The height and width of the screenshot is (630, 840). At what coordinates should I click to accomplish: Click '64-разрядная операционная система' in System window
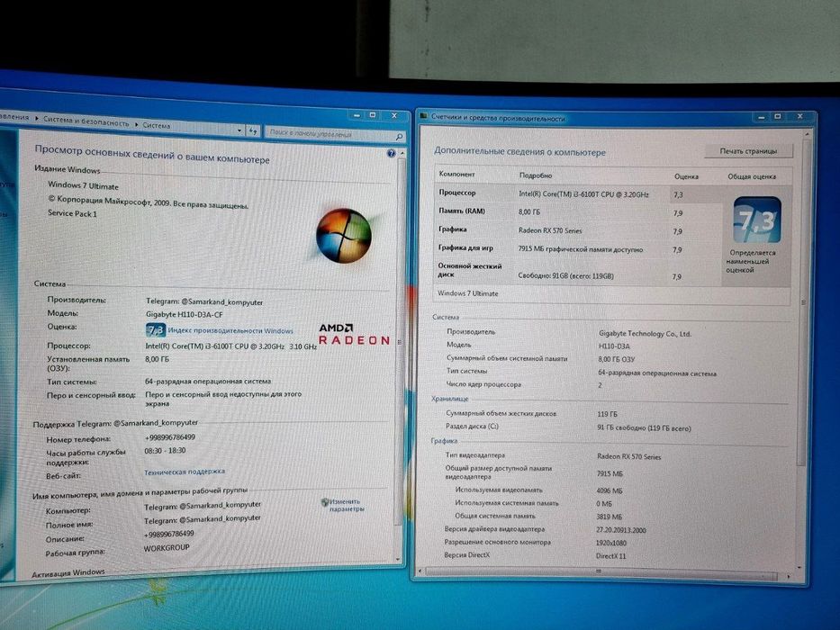[208, 382]
